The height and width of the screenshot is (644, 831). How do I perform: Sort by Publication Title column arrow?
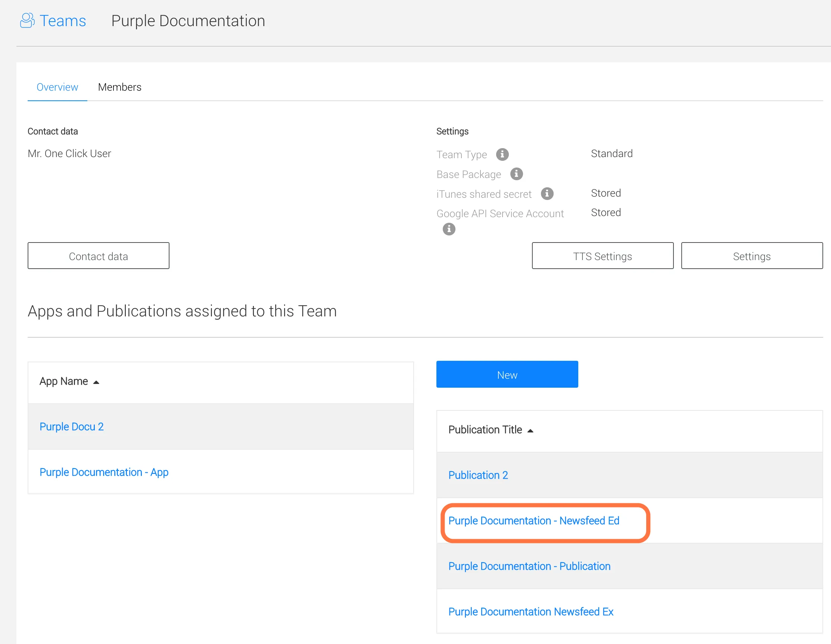[x=530, y=431]
